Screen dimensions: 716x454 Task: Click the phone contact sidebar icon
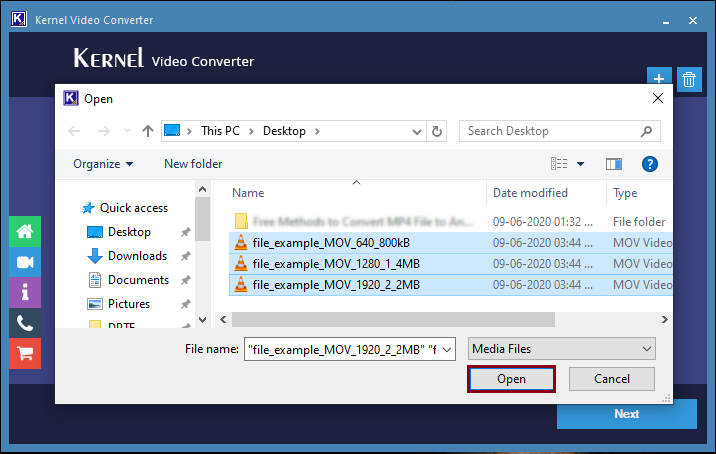[25, 323]
